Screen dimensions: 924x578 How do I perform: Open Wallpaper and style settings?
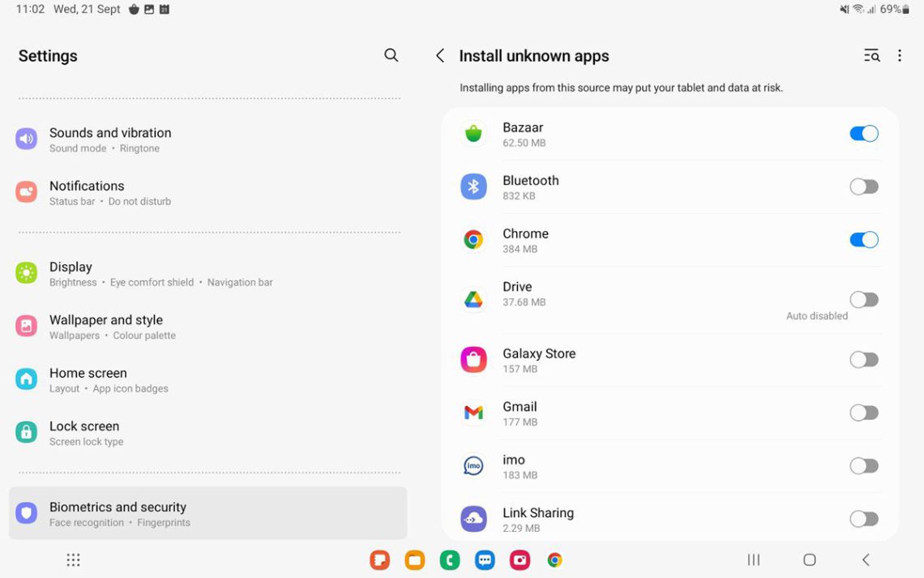coord(106,327)
